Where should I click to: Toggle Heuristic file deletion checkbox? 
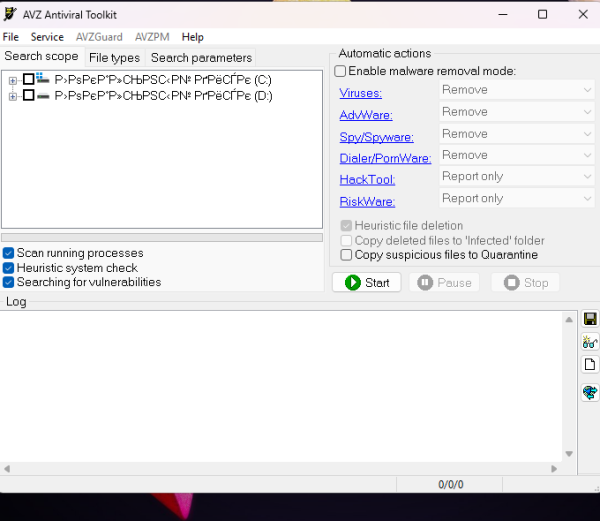tap(346, 226)
